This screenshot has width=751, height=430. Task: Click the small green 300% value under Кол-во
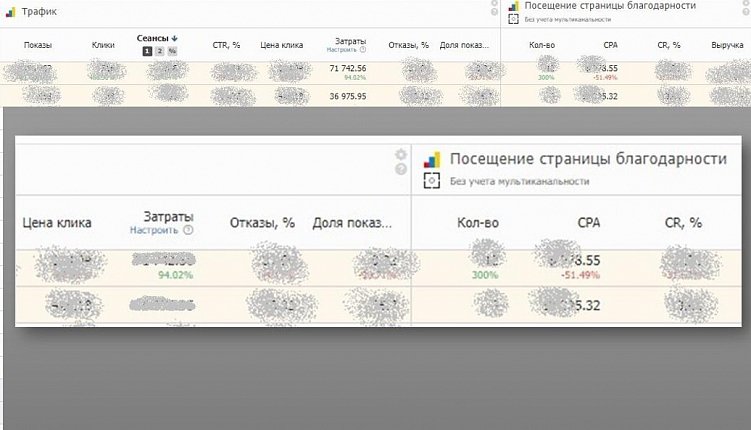546,78
